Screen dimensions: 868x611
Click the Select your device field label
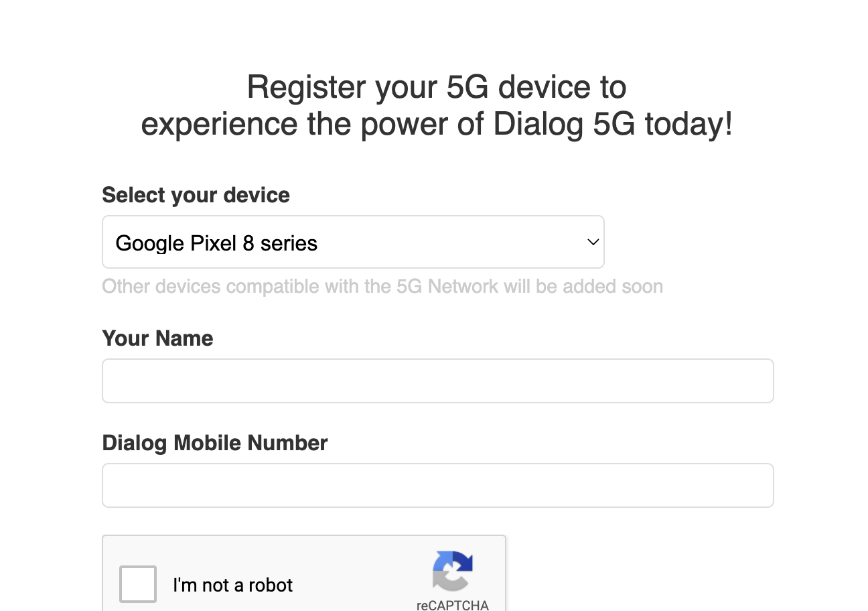pos(196,195)
